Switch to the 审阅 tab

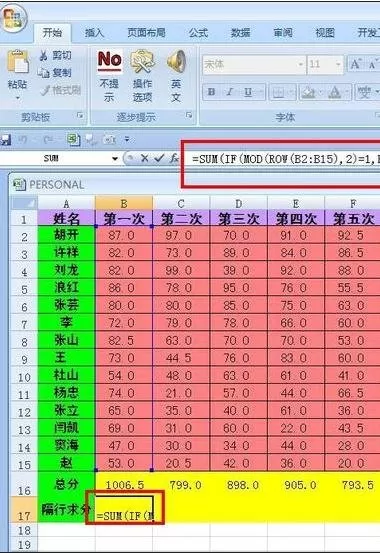pos(283,33)
